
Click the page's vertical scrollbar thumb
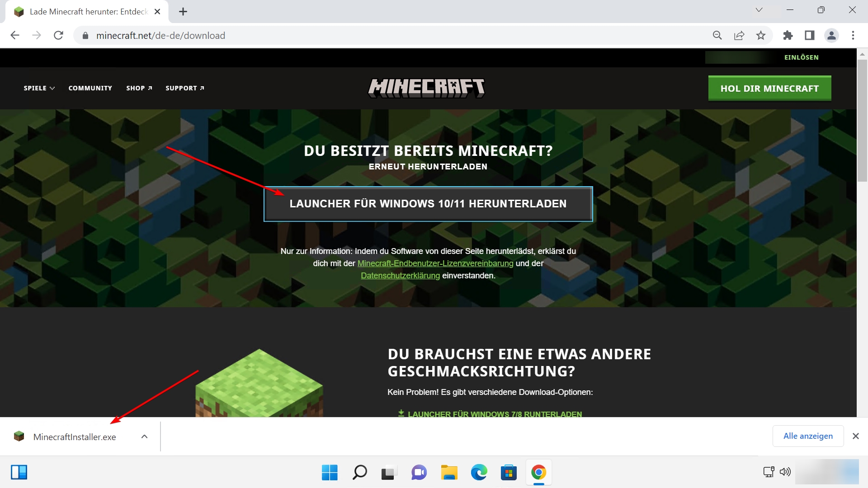(x=862, y=120)
